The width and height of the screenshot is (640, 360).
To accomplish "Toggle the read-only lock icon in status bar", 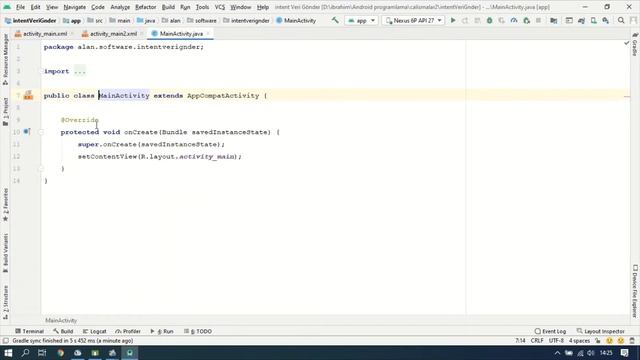I will [x=598, y=341].
